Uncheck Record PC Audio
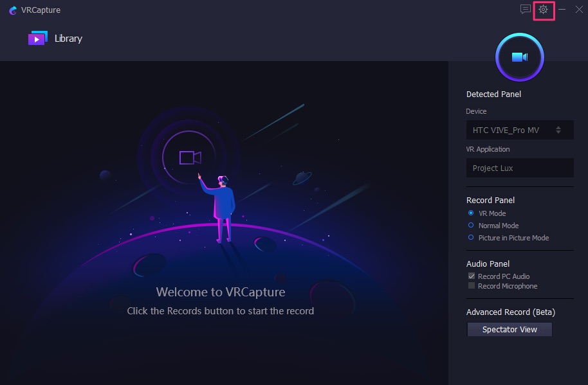The image size is (588, 385). (x=472, y=276)
